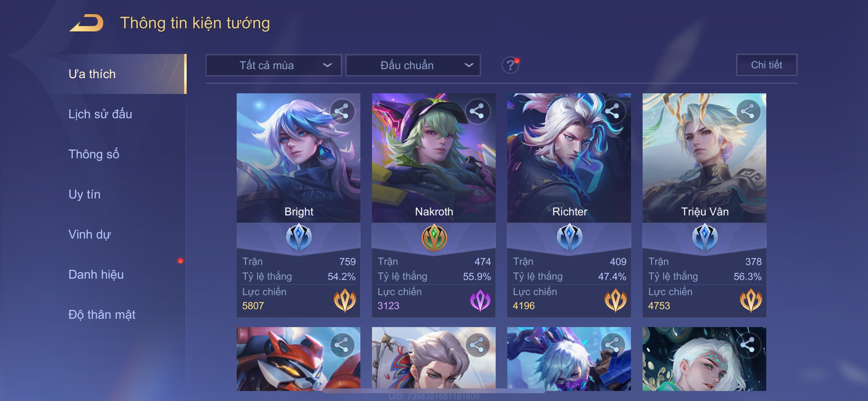Open the question mark help icon

pyautogui.click(x=510, y=65)
